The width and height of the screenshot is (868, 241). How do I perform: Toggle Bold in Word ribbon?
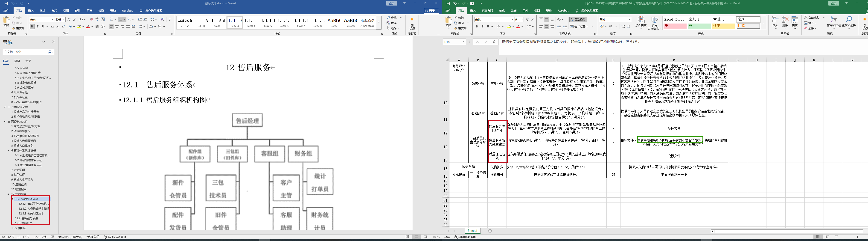(x=32, y=27)
